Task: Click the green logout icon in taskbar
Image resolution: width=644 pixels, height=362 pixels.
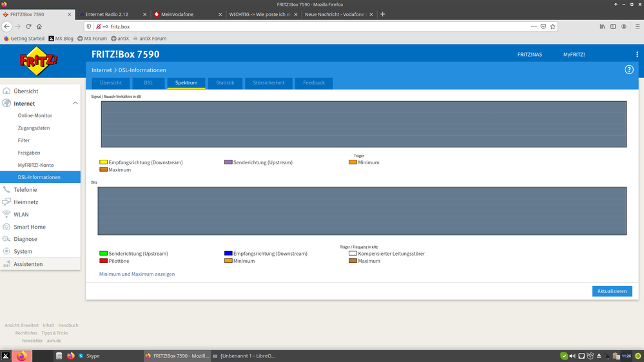Action: tap(638, 356)
